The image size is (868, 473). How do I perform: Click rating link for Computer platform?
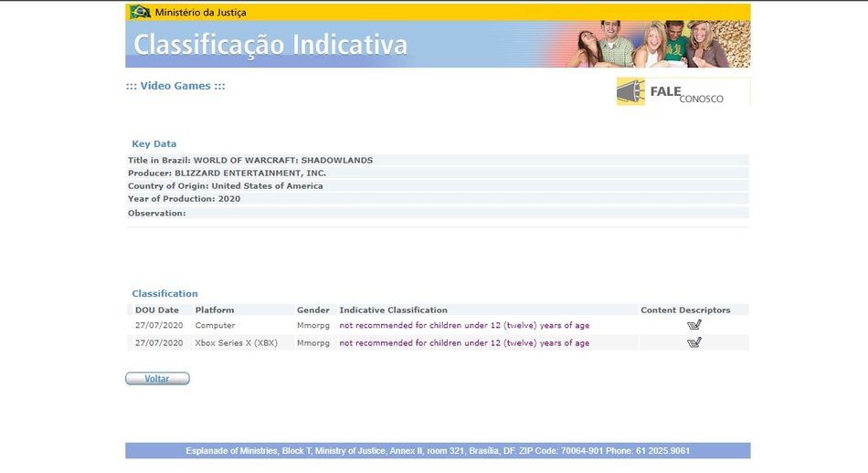point(464,325)
